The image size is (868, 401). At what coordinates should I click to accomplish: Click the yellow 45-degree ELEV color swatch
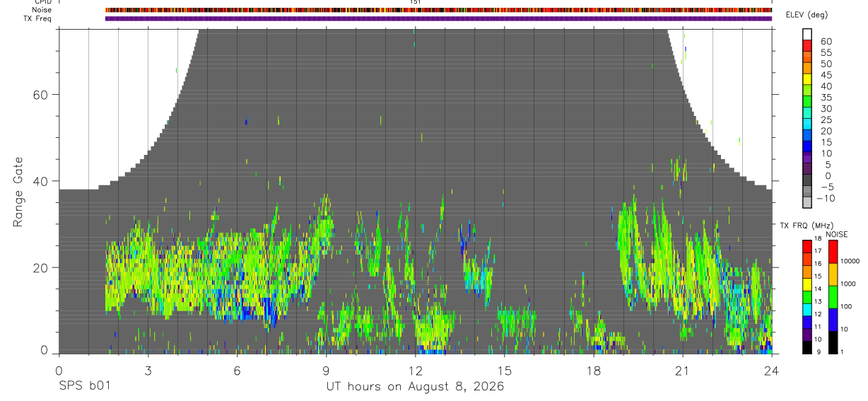coord(807,79)
